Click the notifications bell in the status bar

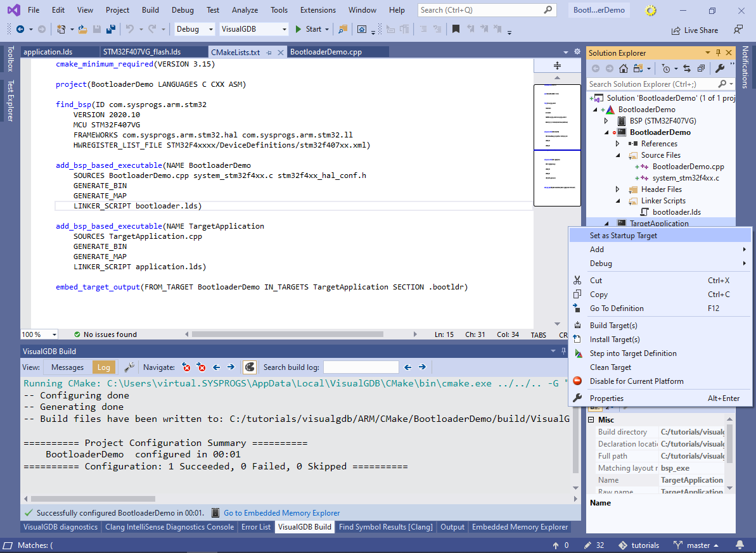click(740, 545)
